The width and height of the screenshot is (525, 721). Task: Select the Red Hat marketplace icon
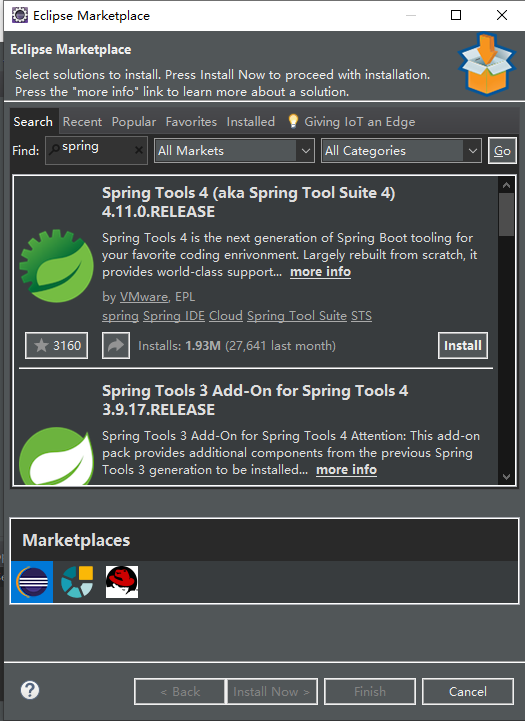click(x=122, y=582)
